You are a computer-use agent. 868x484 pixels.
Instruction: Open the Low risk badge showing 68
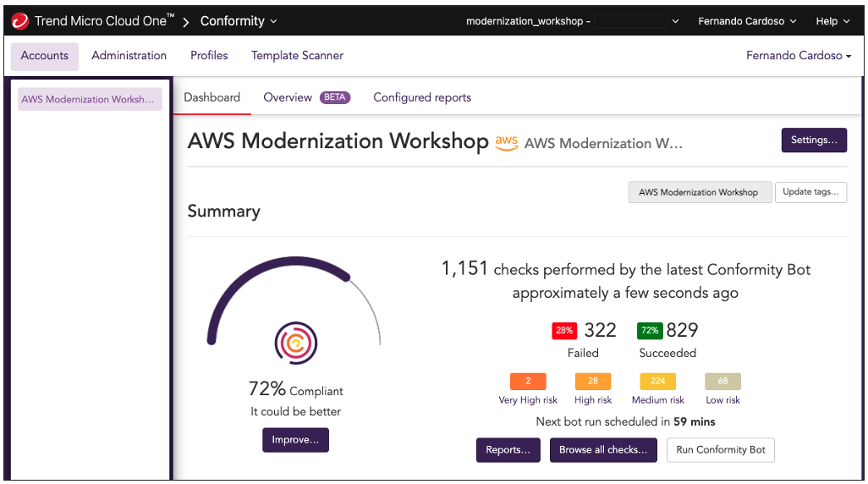[722, 381]
